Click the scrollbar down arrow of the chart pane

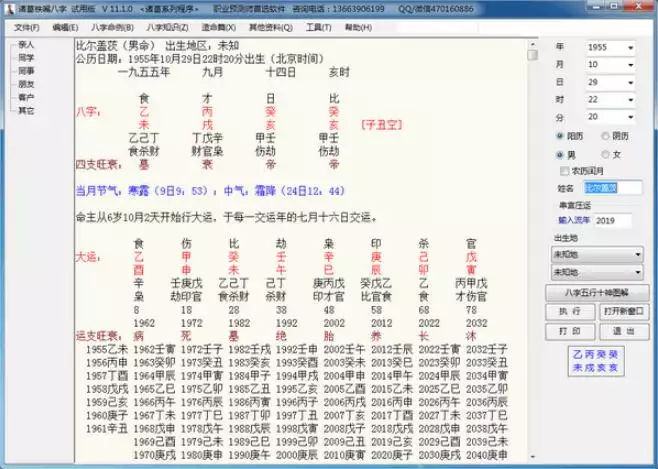point(533,456)
